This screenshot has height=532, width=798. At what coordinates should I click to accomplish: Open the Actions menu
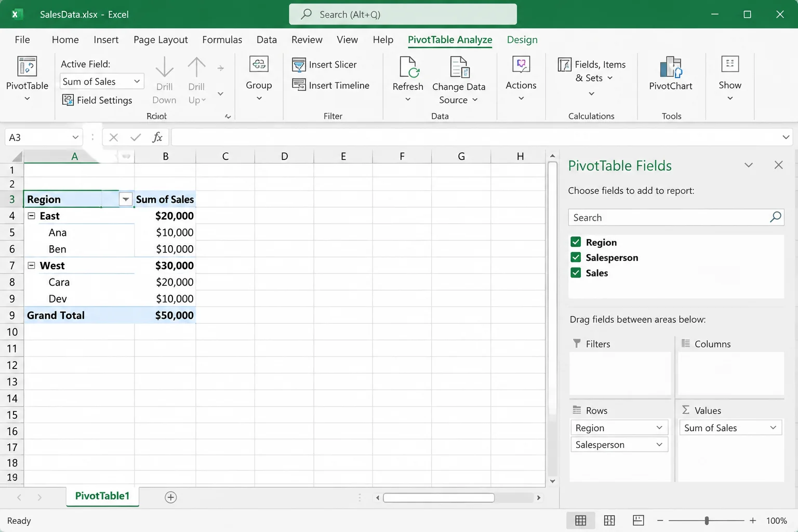click(x=521, y=78)
